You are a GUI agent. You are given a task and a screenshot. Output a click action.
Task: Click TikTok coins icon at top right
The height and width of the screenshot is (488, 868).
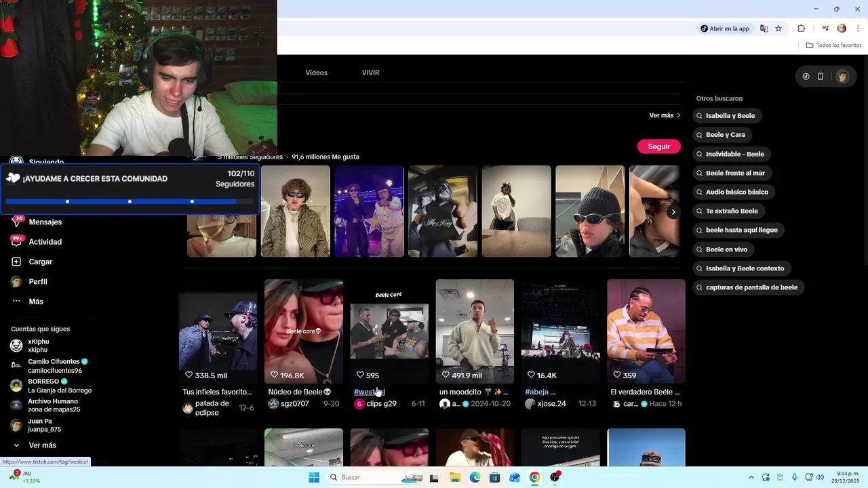pyautogui.click(x=806, y=77)
